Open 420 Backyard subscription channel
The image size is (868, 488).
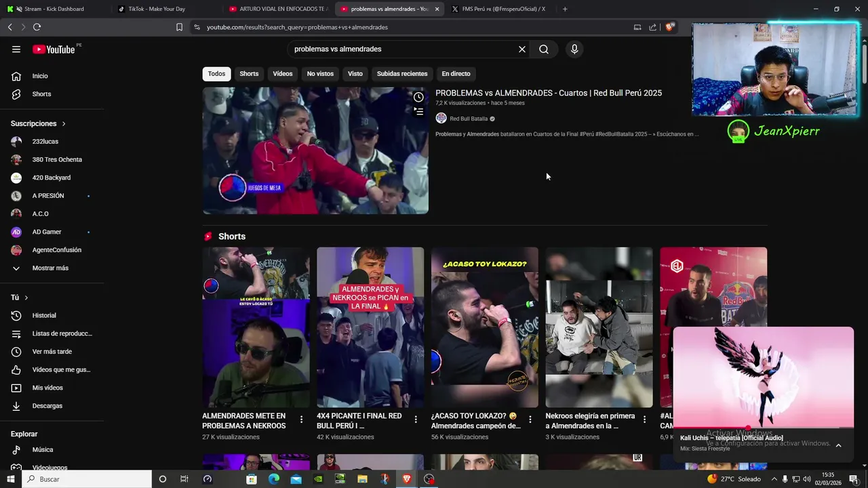coord(52,178)
